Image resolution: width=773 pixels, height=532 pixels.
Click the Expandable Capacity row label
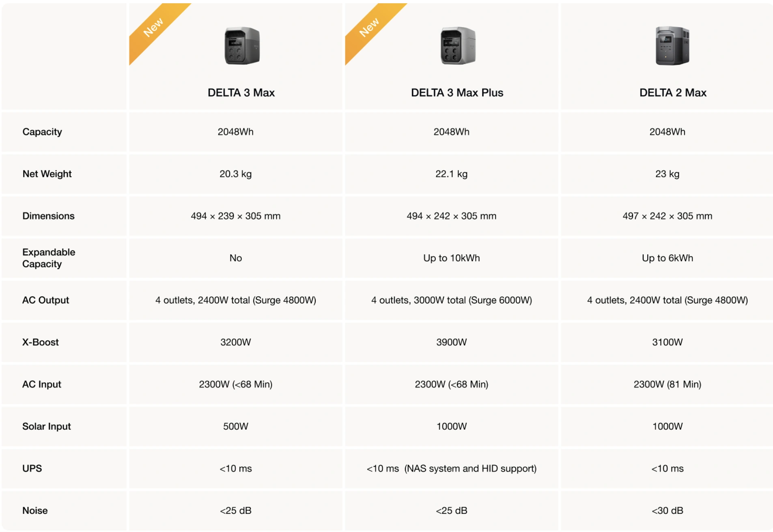click(x=49, y=258)
